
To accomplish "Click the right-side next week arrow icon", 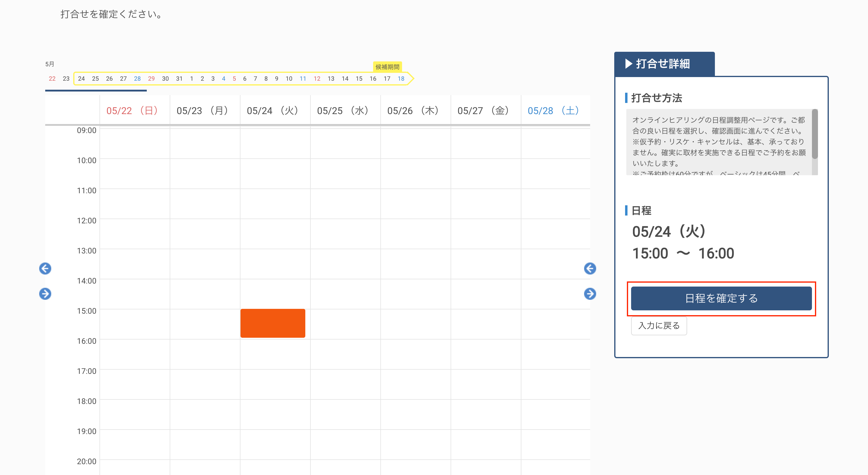I will click(x=590, y=293).
